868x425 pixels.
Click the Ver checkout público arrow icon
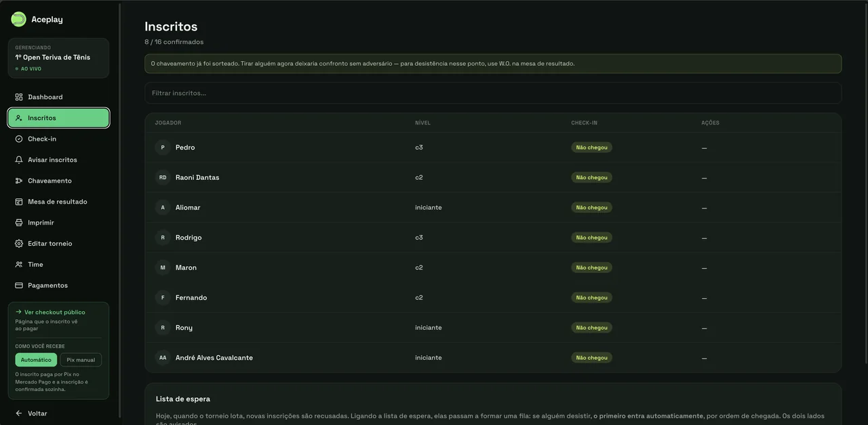click(x=19, y=312)
